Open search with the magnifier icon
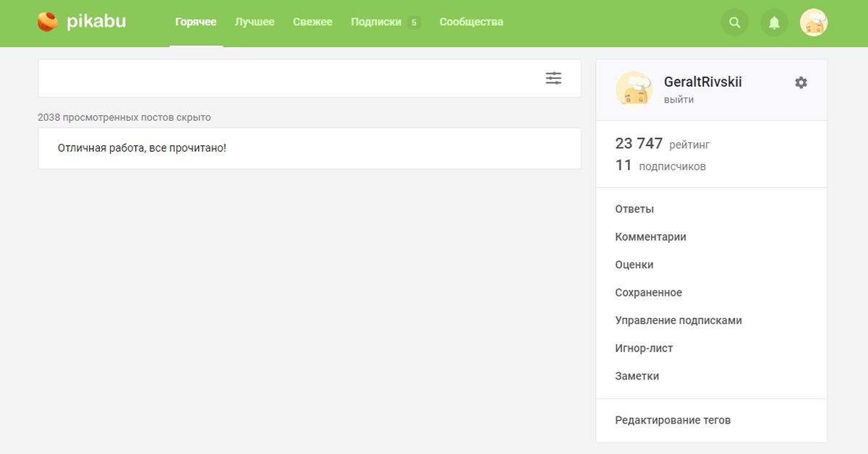Viewport: 868px width, 454px height. click(x=735, y=22)
